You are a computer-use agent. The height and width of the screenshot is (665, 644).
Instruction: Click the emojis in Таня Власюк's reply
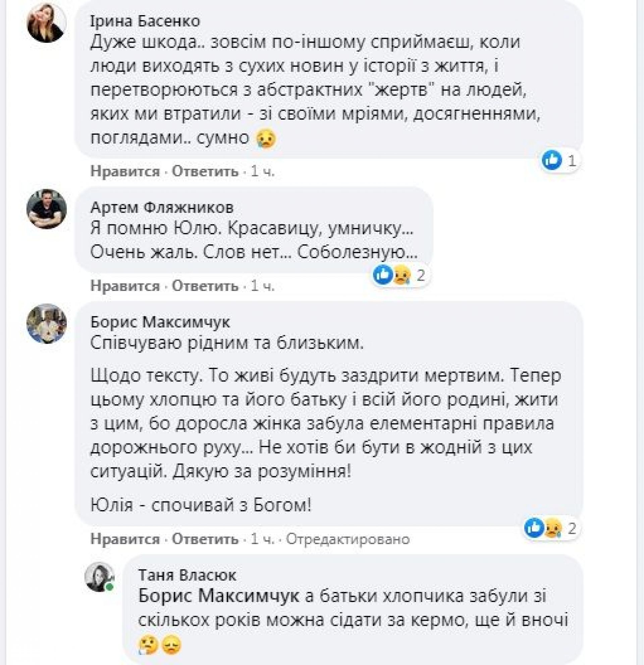[161, 645]
